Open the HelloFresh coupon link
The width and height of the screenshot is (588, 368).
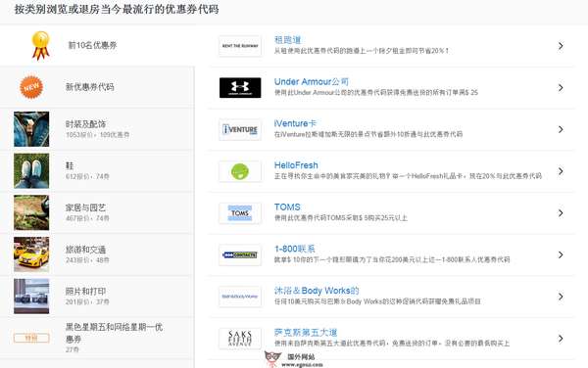(x=296, y=165)
